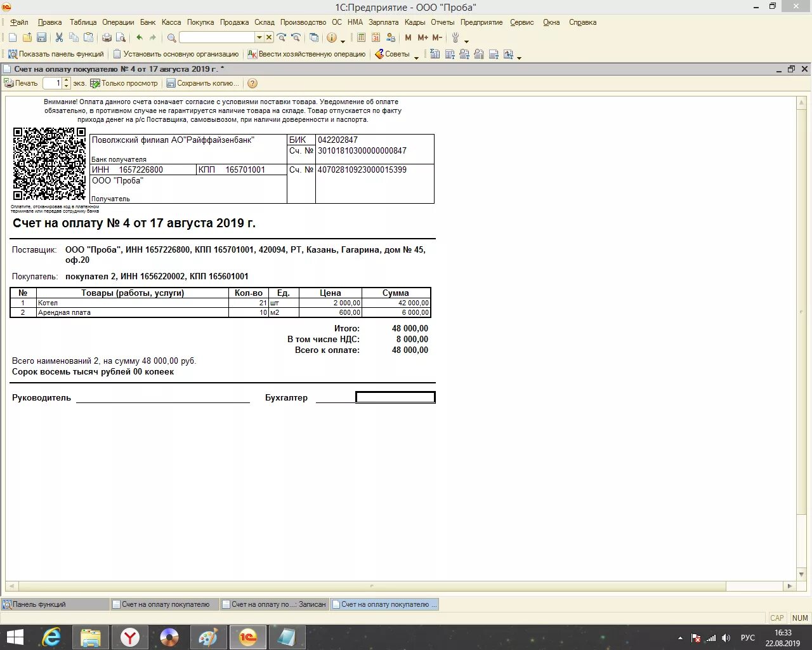Viewport: 812px width, 650px height.
Task: Start search with magnifier icon
Action: tap(171, 38)
